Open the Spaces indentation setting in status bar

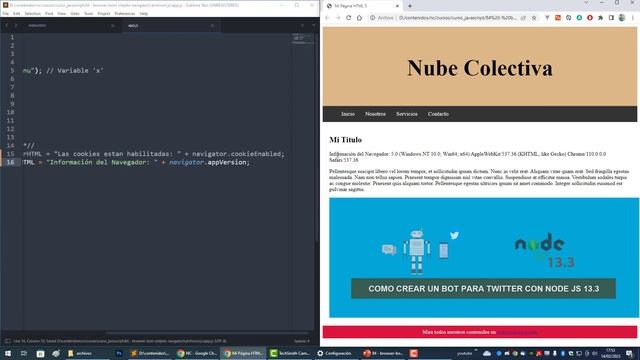302,341
